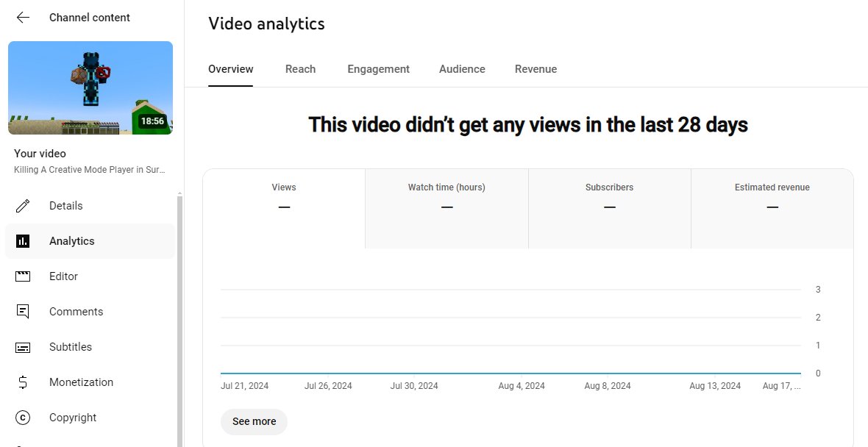Click the See more button
This screenshot has height=447, width=868.
(x=254, y=421)
